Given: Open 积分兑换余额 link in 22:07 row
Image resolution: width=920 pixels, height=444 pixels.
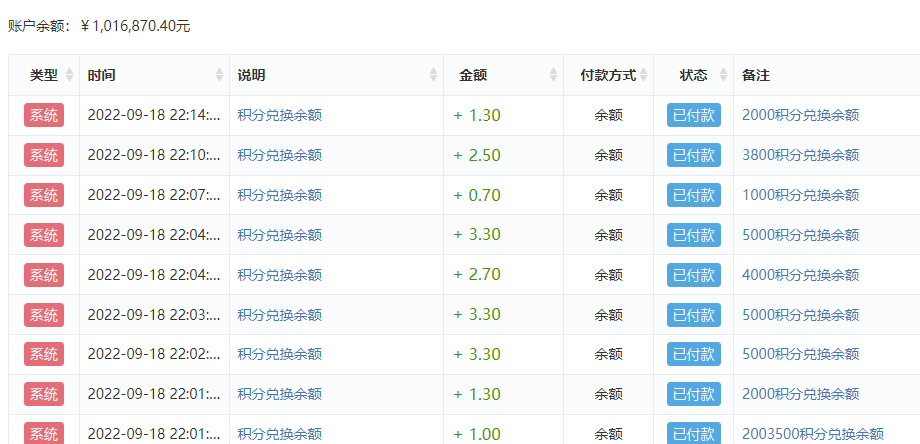Looking at the screenshot, I should tap(280, 195).
